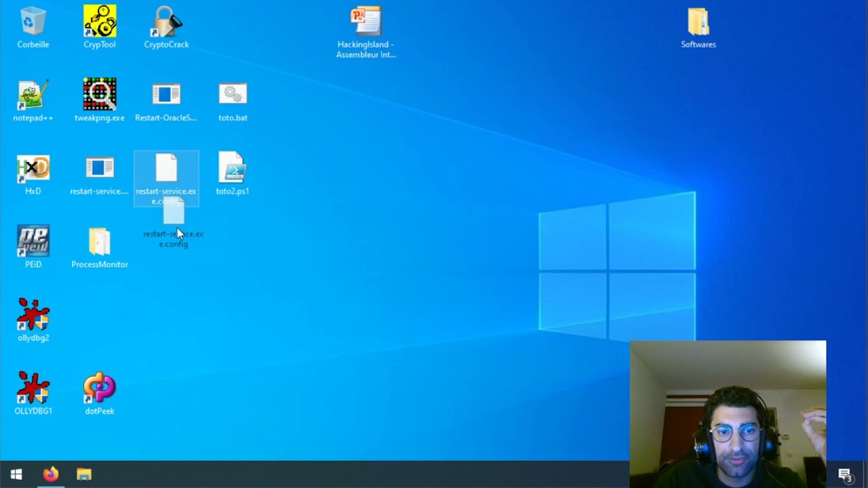This screenshot has height=488, width=868.
Task: Select the ProcessMonitor folder
Action: [x=100, y=247]
